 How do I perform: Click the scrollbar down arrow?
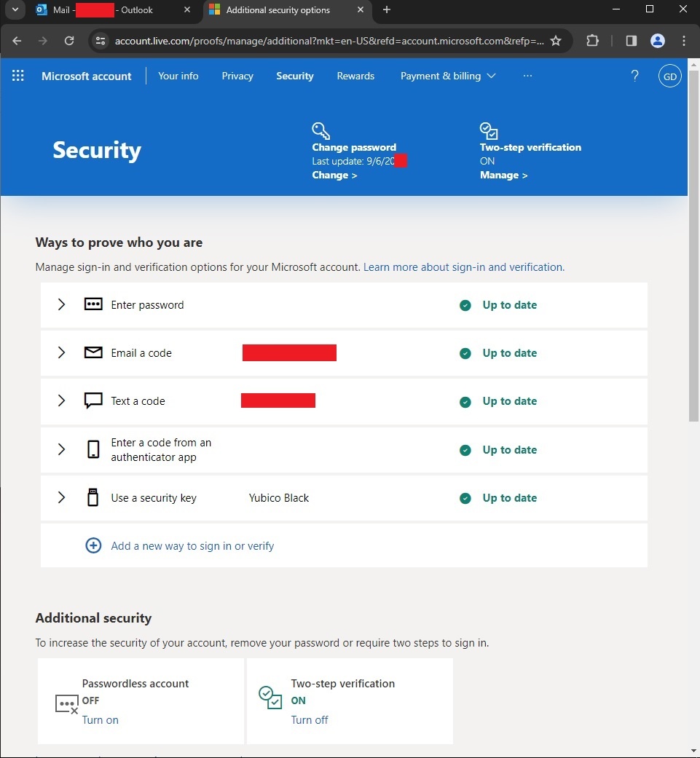coord(693,751)
